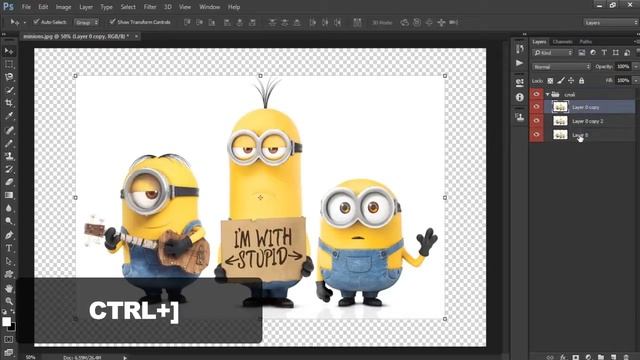This screenshot has height=360, width=640.
Task: Open the layer filter Kind dropdown
Action: [x=553, y=53]
